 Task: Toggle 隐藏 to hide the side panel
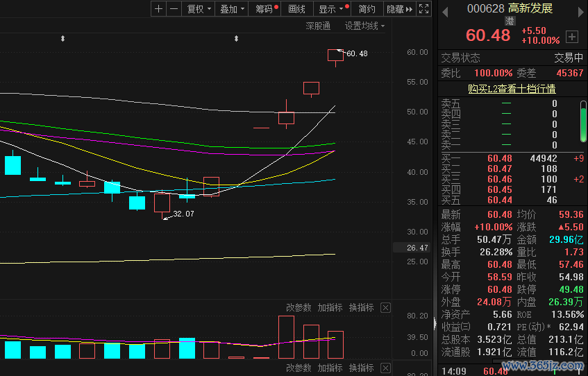(399, 9)
